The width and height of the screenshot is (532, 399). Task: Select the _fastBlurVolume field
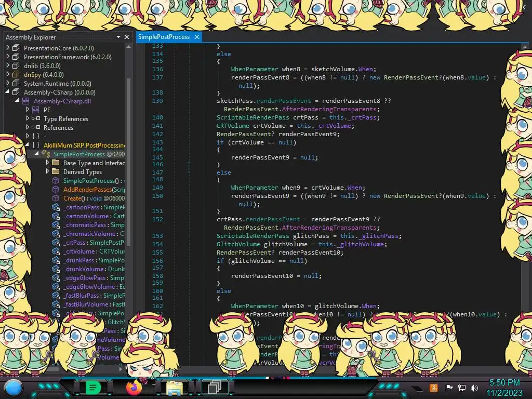pyautogui.click(x=94, y=304)
